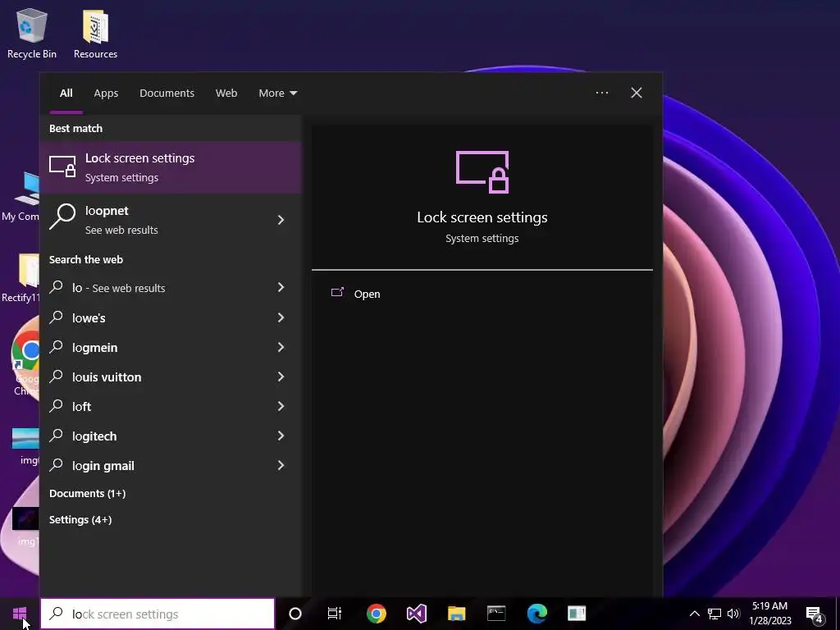840x630 pixels.
Task: Switch to the Apps search tab
Action: 106,94
